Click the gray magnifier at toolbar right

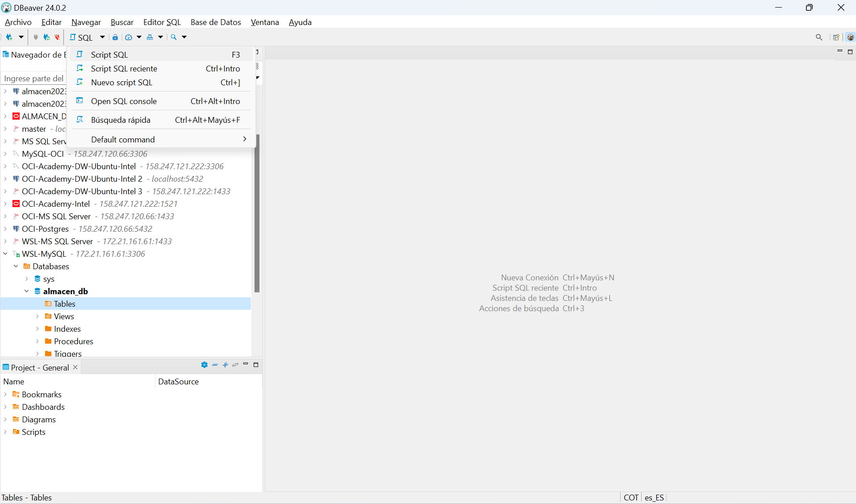coord(819,37)
